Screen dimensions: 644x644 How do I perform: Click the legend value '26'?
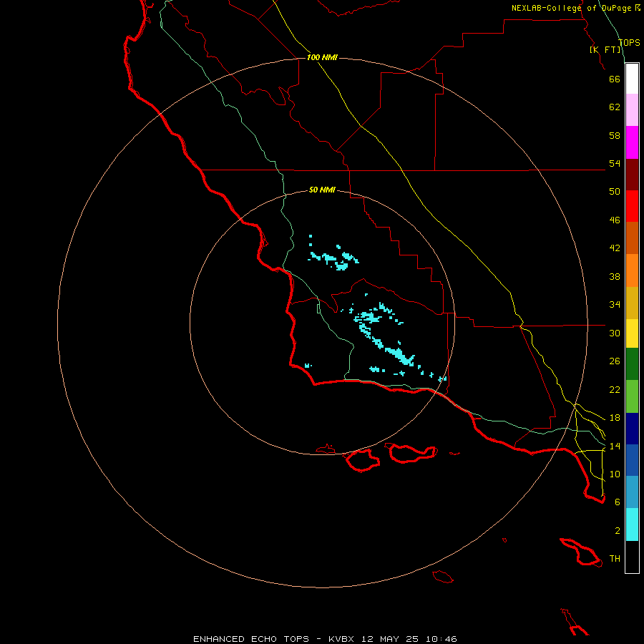(615, 361)
